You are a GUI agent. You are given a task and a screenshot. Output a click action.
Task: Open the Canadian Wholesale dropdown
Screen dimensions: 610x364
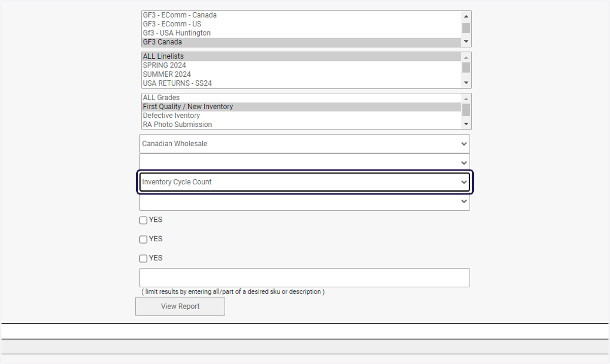click(x=304, y=144)
